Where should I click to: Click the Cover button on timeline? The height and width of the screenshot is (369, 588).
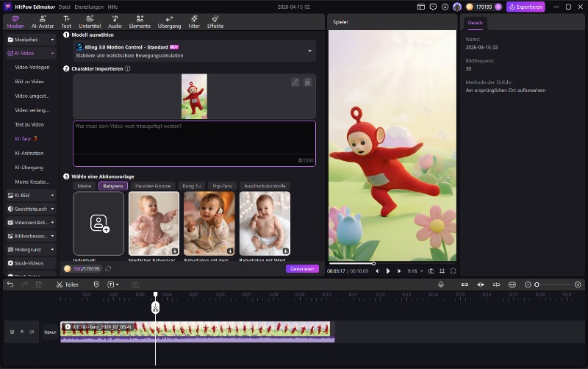point(50,332)
